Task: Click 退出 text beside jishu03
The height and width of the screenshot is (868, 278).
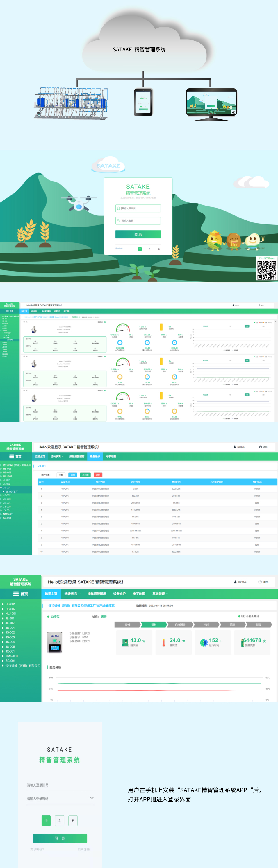Action: click(266, 582)
